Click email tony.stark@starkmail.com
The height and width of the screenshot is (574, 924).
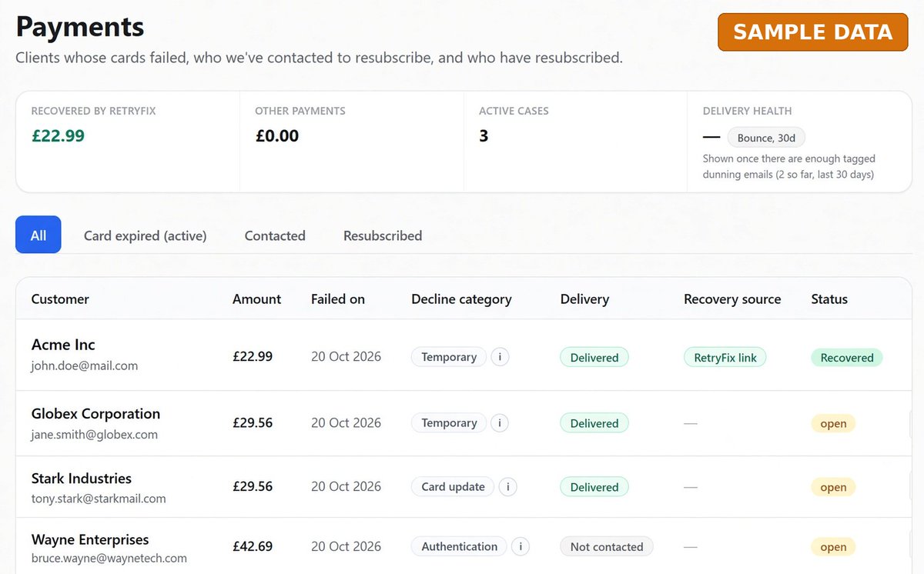[99, 499]
